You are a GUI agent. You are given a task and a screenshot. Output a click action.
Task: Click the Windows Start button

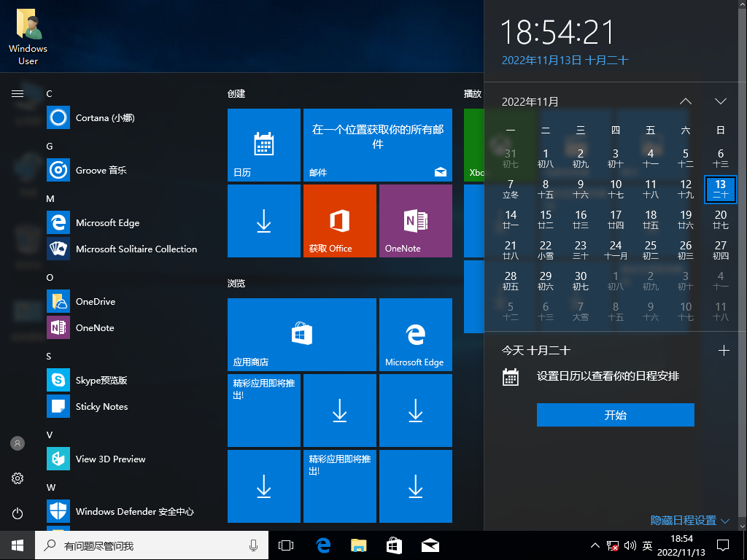[x=18, y=545]
